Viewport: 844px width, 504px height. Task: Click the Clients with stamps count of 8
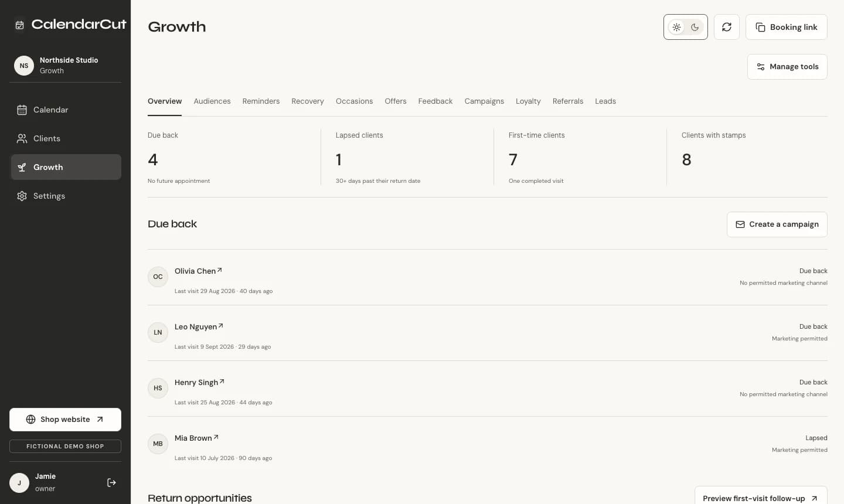(x=687, y=159)
